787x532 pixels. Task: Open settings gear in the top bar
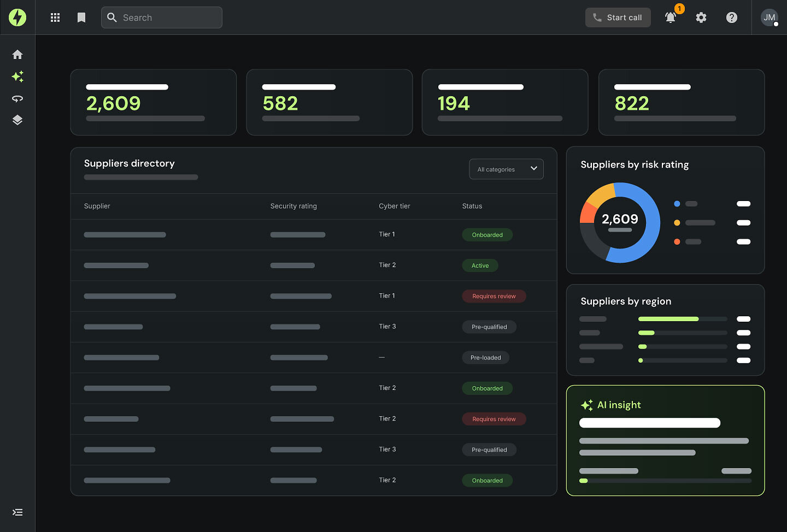[701, 17]
